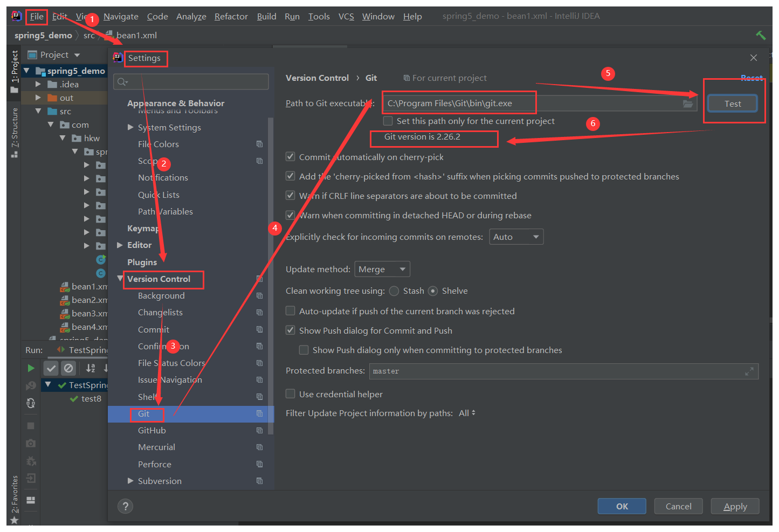Screen dimensions: 779x532
Task: Expand the .idea folder in project tree
Action: [38, 84]
